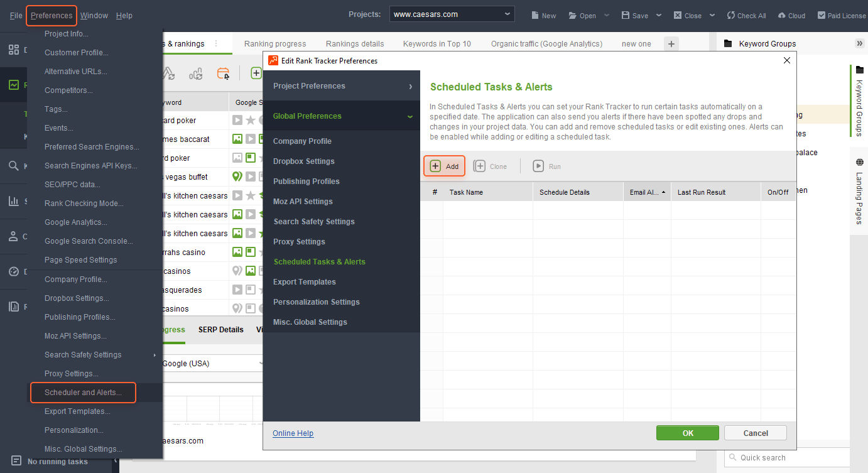868x473 pixels.
Task: Open the Google (USA) search engine dropdown
Action: pos(212,364)
